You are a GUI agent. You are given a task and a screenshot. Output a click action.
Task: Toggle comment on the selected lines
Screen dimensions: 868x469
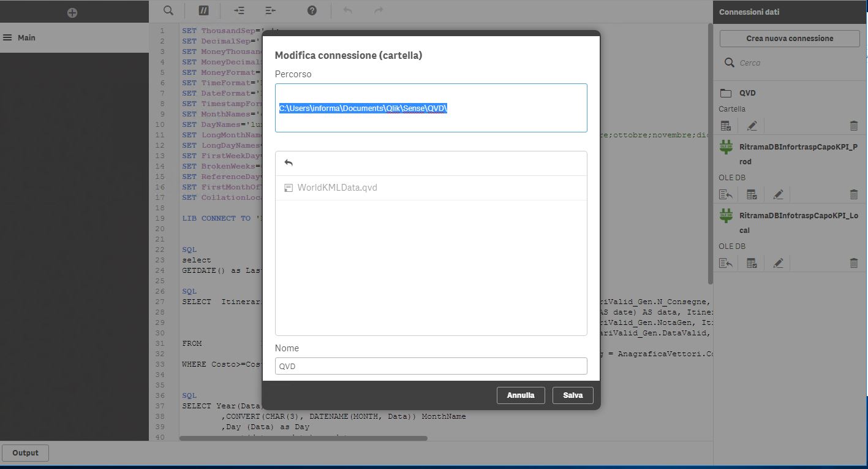(204, 10)
